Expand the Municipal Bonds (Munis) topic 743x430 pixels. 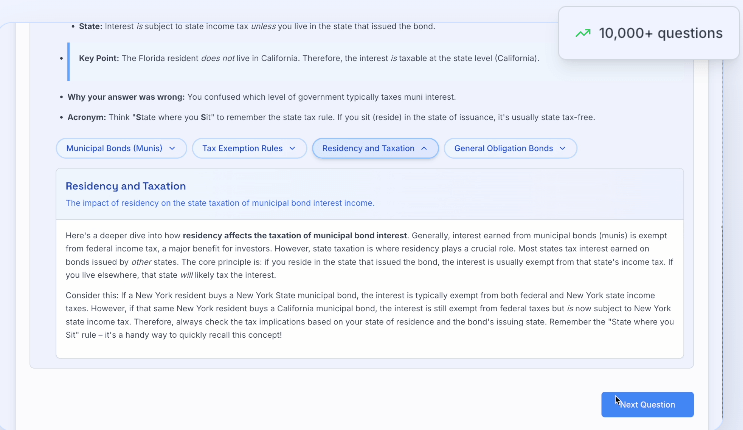(x=121, y=148)
